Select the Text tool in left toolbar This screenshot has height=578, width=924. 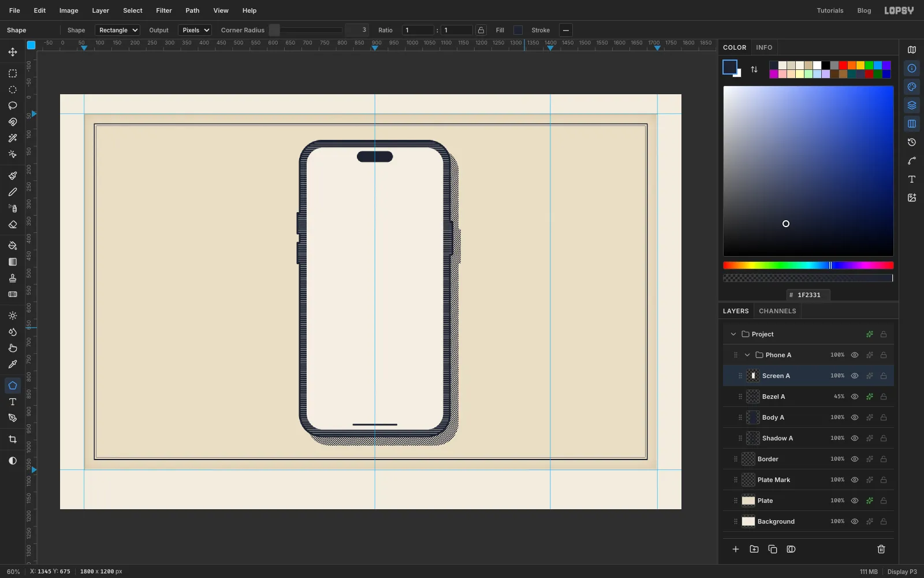(13, 402)
